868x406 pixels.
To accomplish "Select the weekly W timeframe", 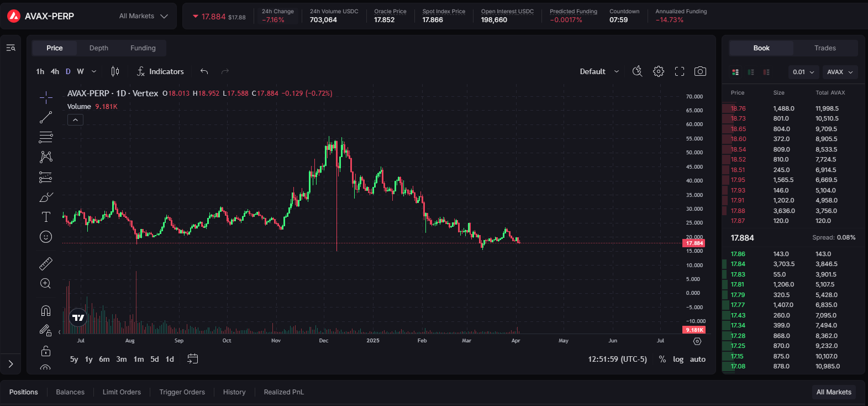I will click(x=80, y=71).
